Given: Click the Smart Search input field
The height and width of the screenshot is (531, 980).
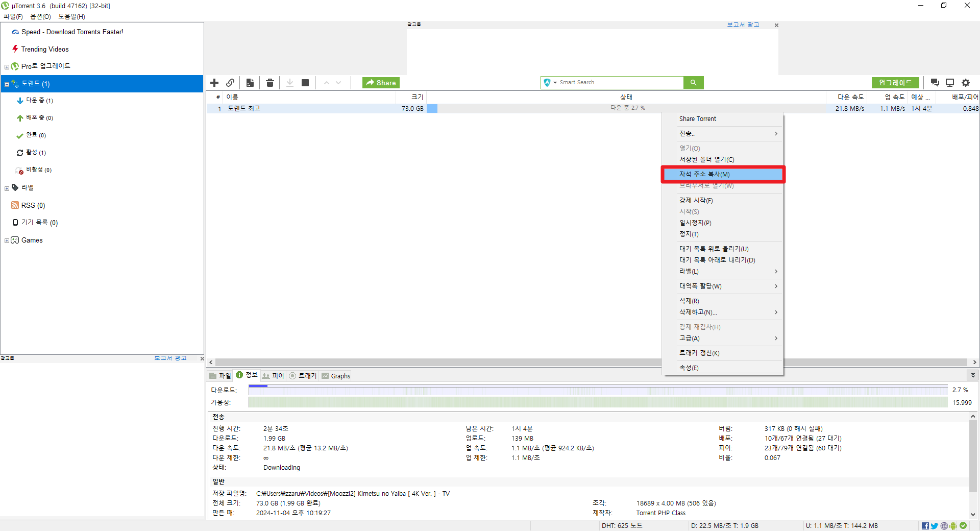Looking at the screenshot, I should [x=620, y=83].
